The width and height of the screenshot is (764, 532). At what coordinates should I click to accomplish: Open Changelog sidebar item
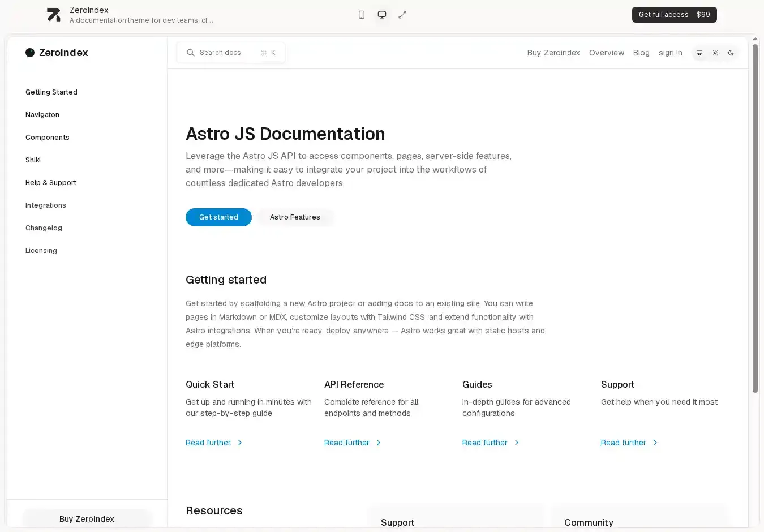(44, 228)
